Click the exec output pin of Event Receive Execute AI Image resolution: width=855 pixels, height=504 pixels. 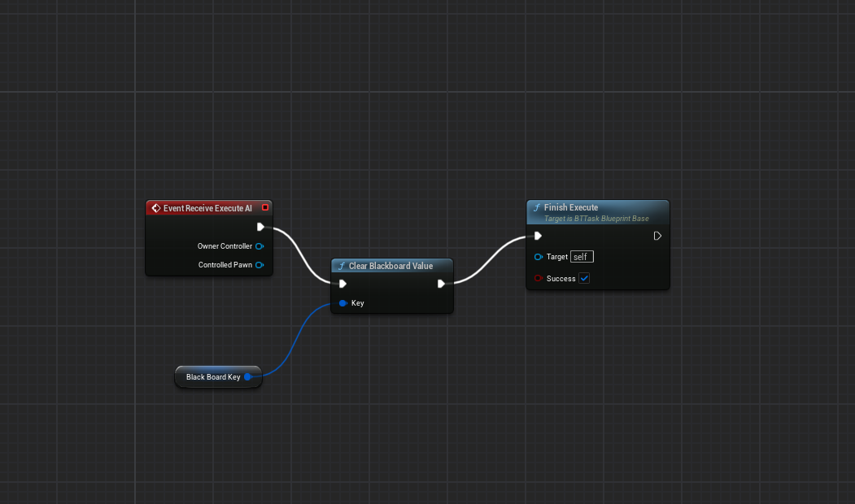pyautogui.click(x=260, y=227)
